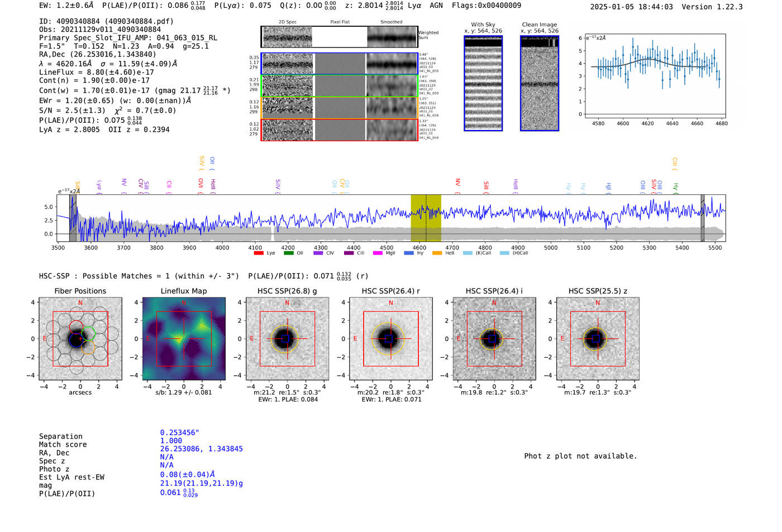The height and width of the screenshot is (532, 782).
Task: Click the red OVI line label
Action: [x=201, y=186]
